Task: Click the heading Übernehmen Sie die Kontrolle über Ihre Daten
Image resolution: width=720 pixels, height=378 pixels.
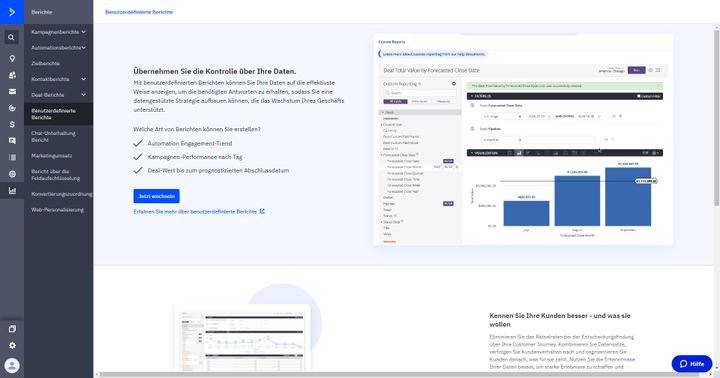Action: tap(215, 71)
